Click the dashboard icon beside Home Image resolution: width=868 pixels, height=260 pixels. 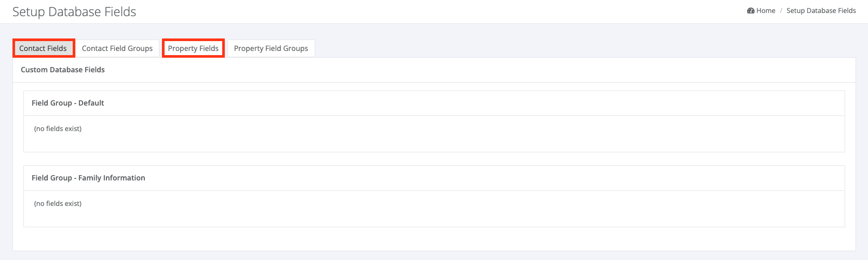[x=751, y=10]
